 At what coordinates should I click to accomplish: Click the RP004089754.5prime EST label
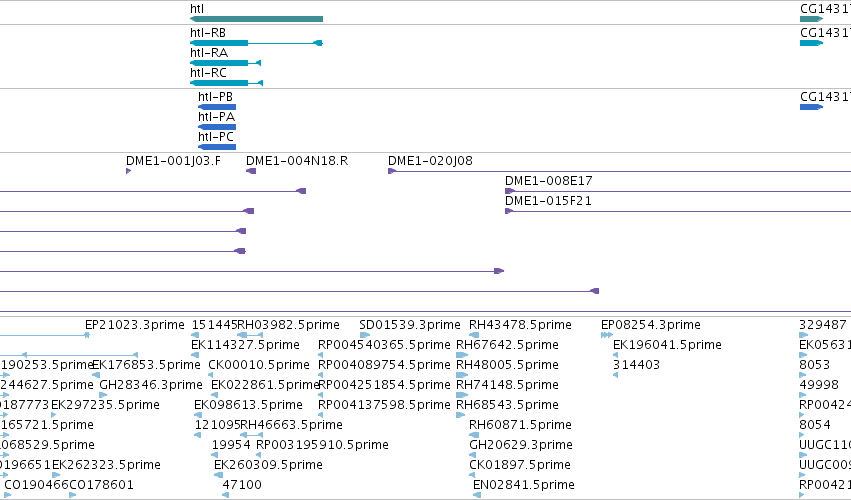384,365
